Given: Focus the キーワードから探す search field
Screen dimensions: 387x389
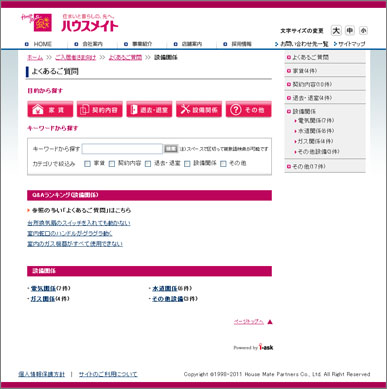Looking at the screenshot, I should 122,149.
